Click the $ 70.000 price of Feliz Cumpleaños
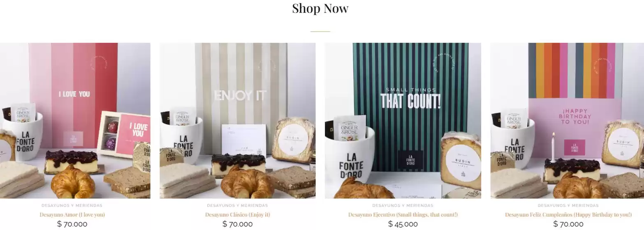Screen dimensions: 644x230 click(x=568, y=224)
